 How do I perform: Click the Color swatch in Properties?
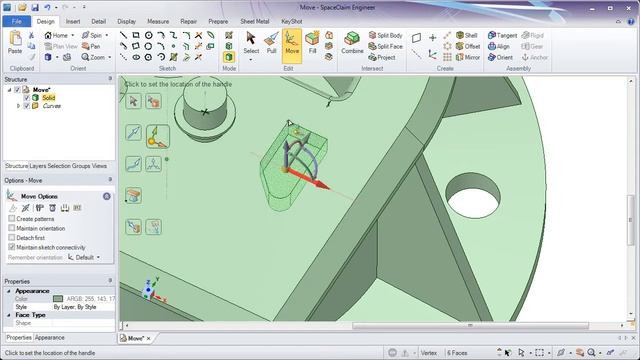tap(58, 299)
